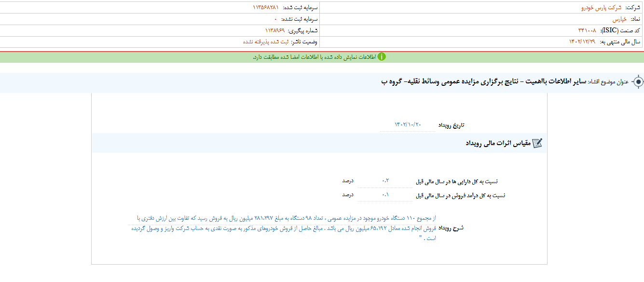This screenshot has width=644, height=282.
Task: Click the تاریخ رویداد label
Action: [x=451, y=125]
